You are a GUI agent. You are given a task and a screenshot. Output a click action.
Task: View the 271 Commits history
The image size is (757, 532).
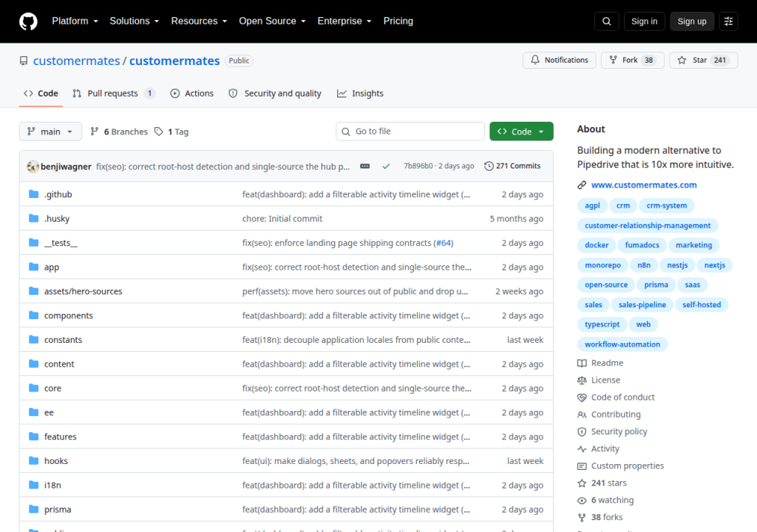tap(512, 166)
